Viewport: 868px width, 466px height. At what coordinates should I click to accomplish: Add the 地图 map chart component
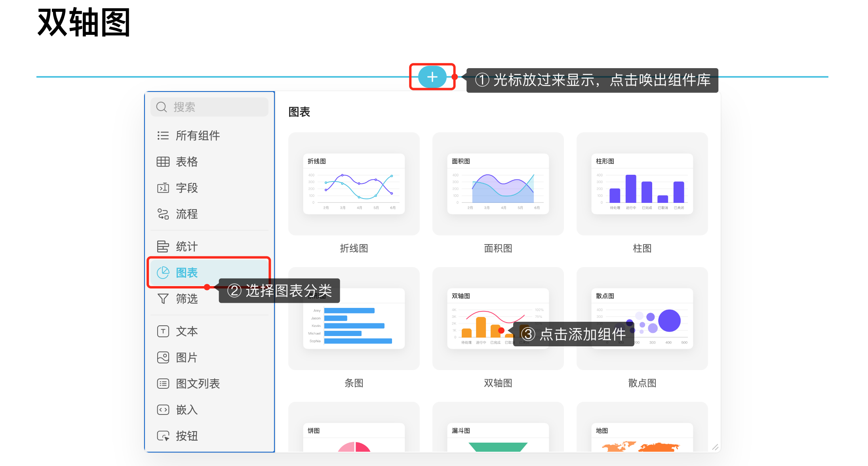tap(642, 427)
